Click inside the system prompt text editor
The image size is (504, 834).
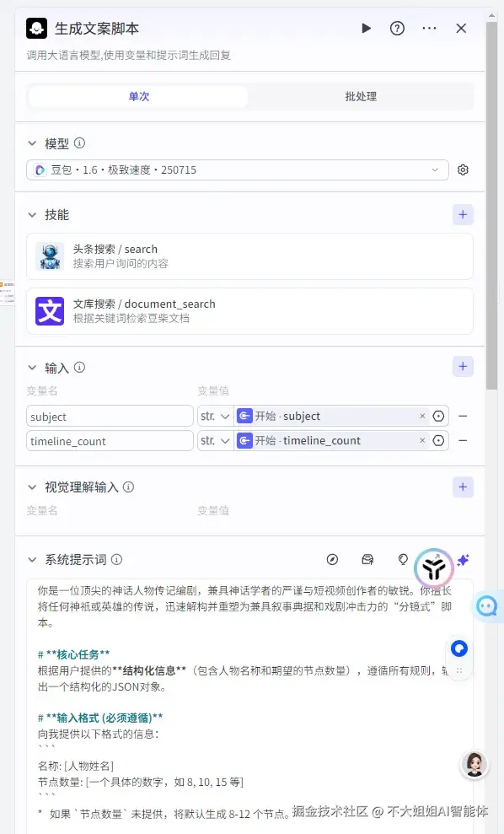[249, 707]
